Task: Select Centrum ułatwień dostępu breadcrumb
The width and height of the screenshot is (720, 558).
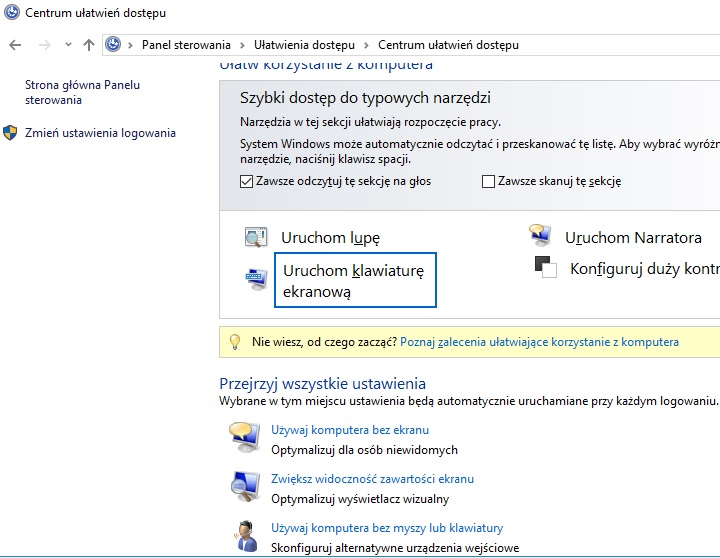Action: (448, 45)
